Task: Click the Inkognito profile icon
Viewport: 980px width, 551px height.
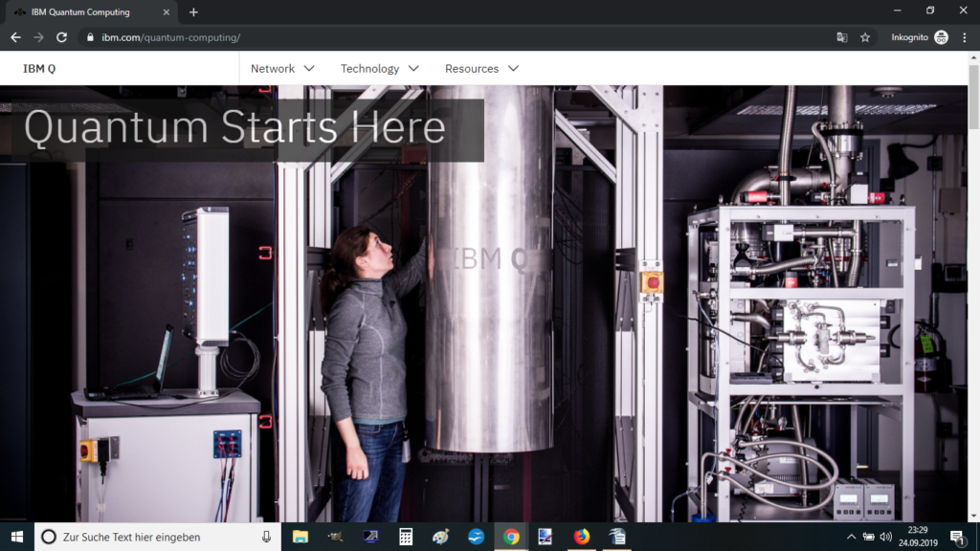Action: (942, 37)
